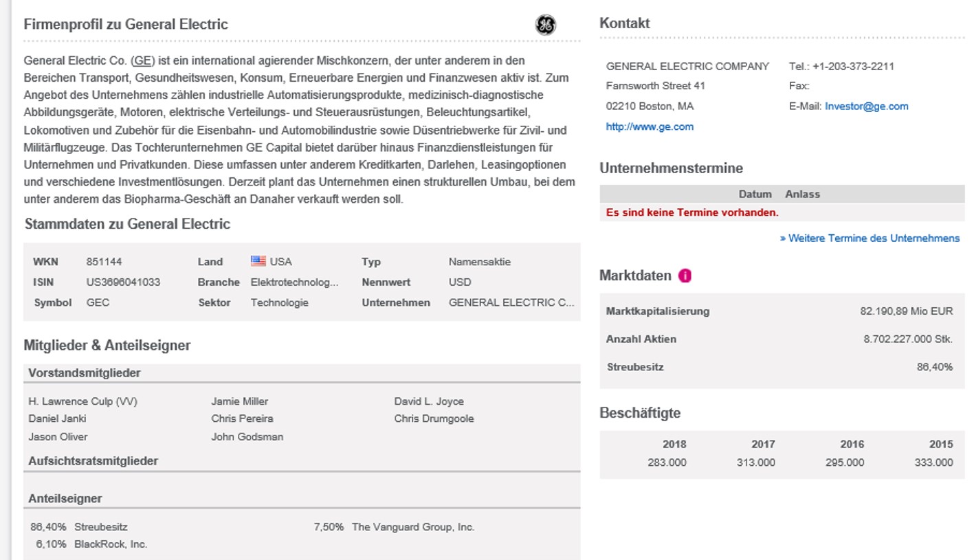Click the General Electric logo icon

pos(545,25)
